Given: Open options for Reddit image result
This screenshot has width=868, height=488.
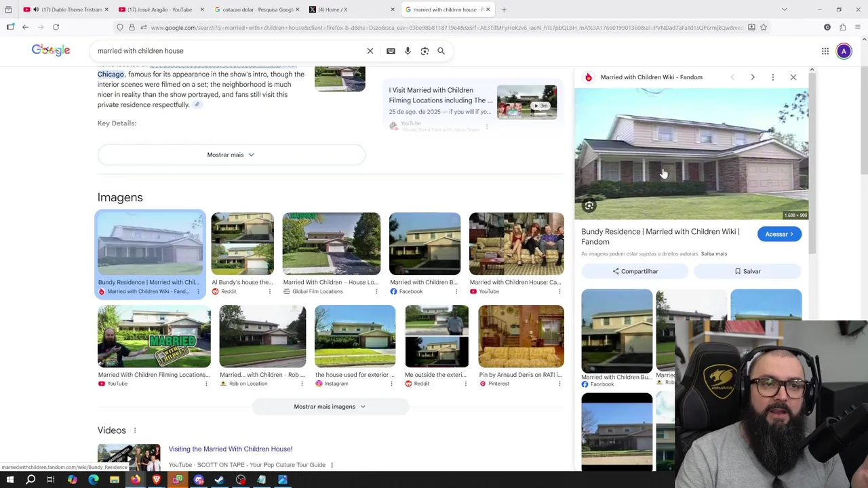Looking at the screenshot, I should pyautogui.click(x=269, y=291).
